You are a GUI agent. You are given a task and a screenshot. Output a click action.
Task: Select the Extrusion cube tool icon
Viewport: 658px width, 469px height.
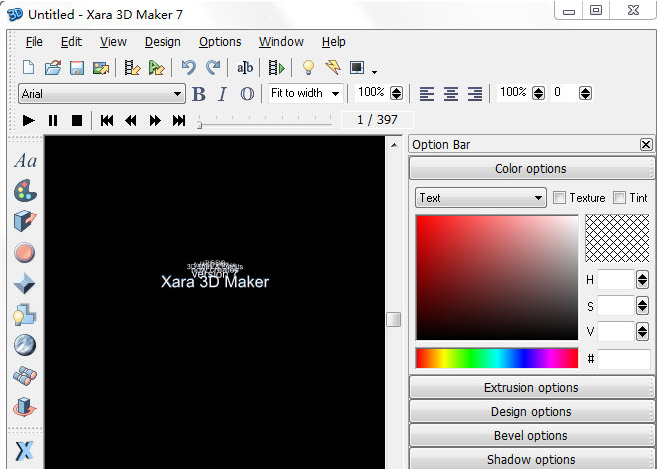pyautogui.click(x=25, y=222)
